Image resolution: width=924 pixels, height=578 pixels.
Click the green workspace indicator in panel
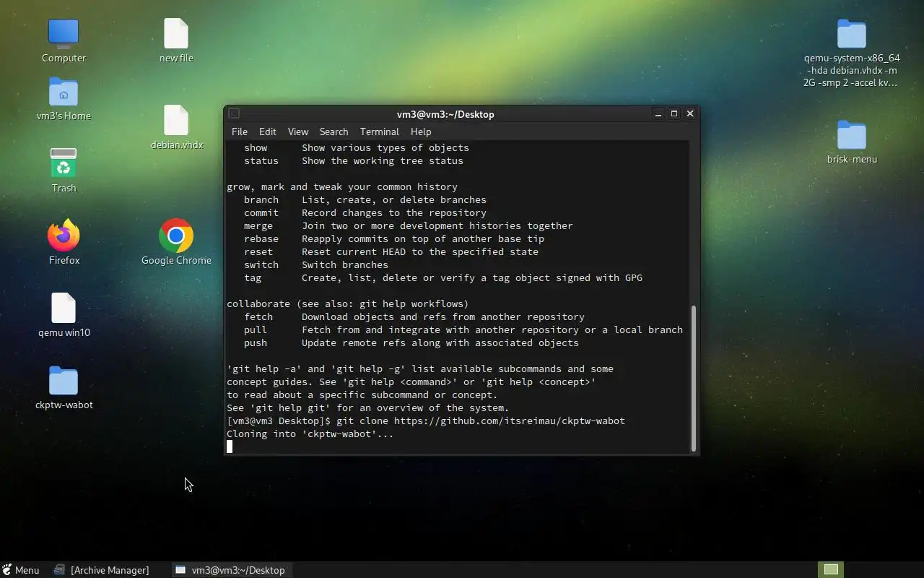(x=831, y=569)
